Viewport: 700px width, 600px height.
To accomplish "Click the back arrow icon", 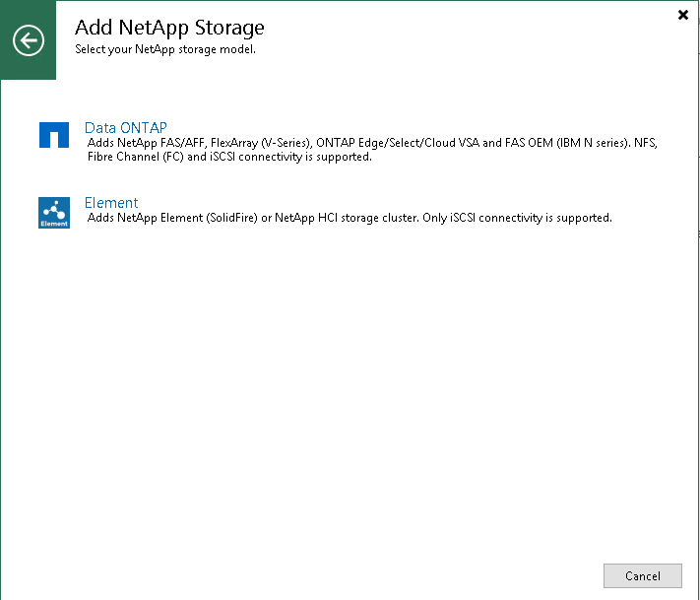I will [x=29, y=40].
